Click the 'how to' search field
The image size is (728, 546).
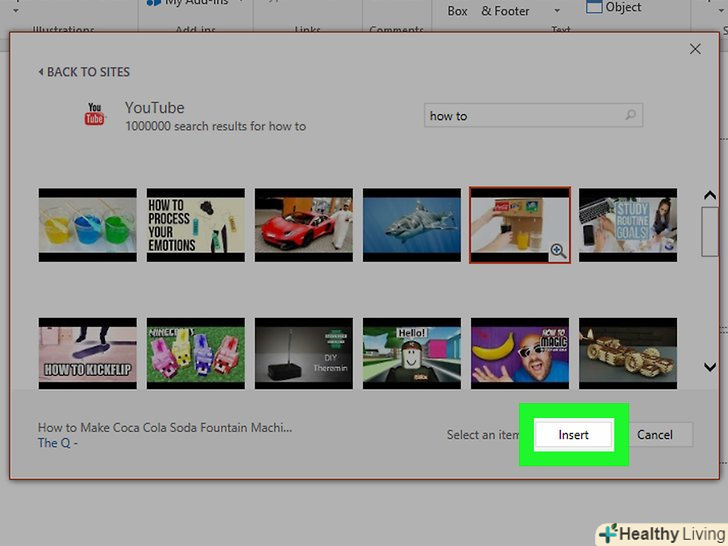523,116
